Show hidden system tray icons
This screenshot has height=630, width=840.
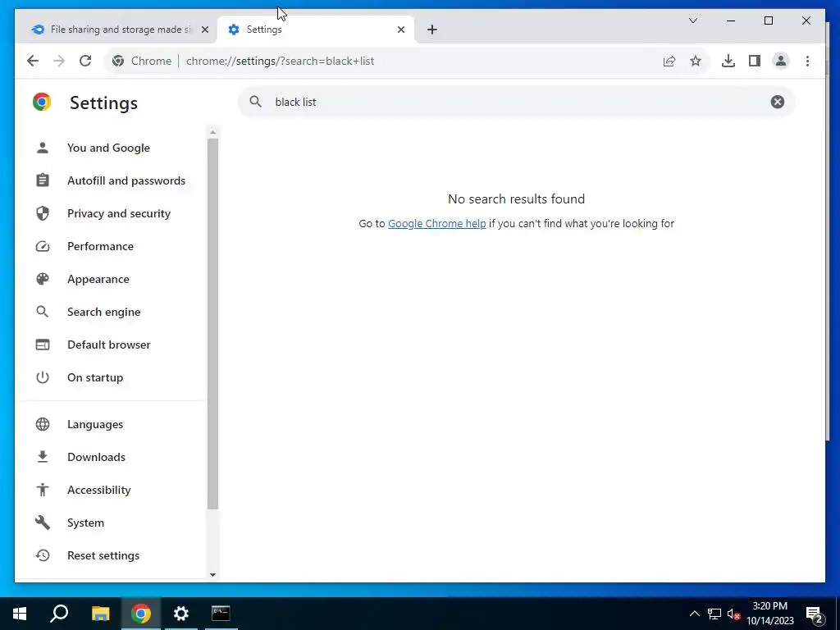tap(694, 614)
